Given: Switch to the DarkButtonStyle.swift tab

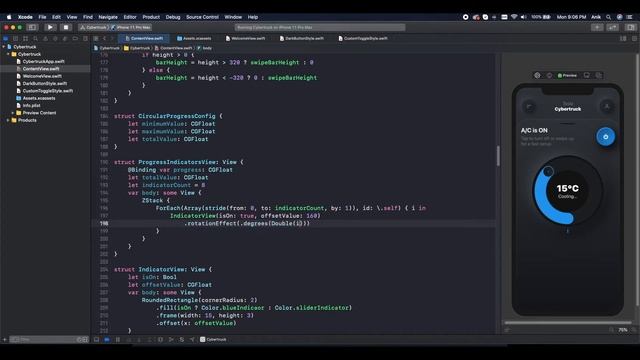Looking at the screenshot, I should (x=302, y=38).
